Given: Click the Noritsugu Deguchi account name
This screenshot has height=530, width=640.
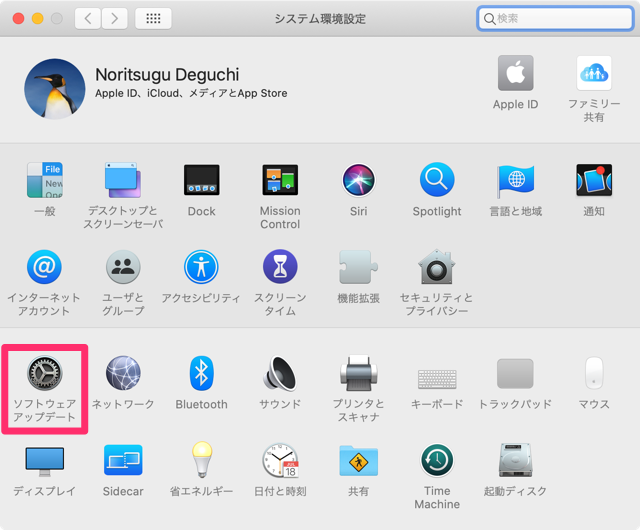Looking at the screenshot, I should click(167, 75).
